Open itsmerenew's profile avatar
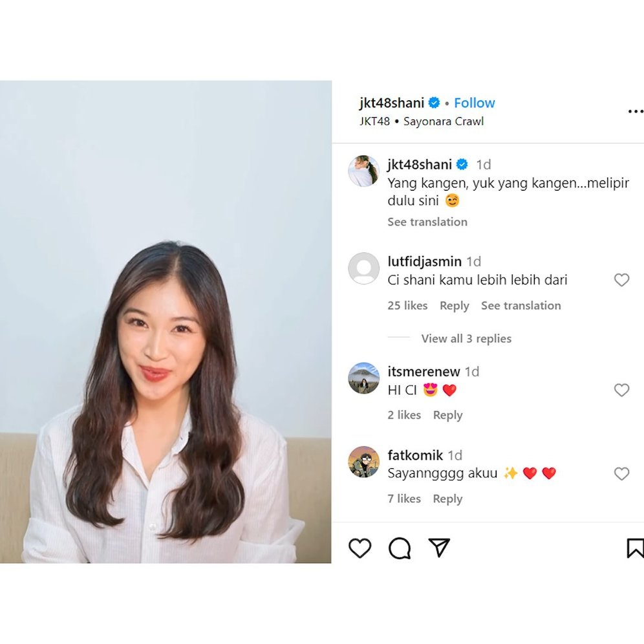The width and height of the screenshot is (644, 644). pyautogui.click(x=363, y=378)
